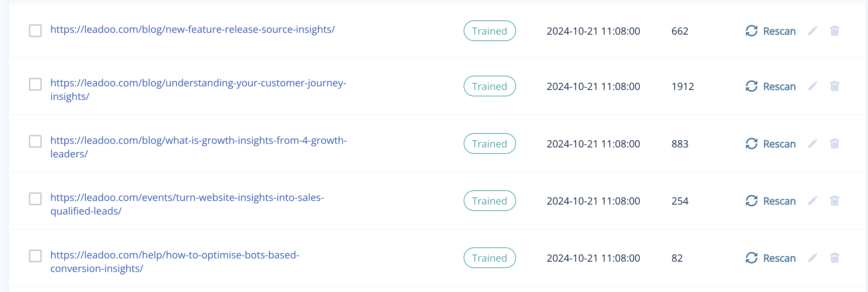
Task: Open the how-to-optimise-bots help article link
Action: pos(175,255)
